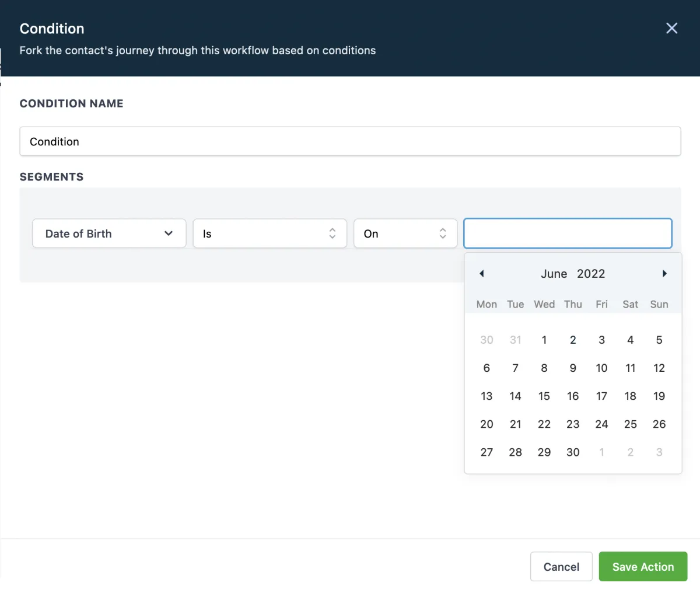This screenshot has height=593, width=700.
Task: Close the Condition dialog with X
Action: point(671,29)
